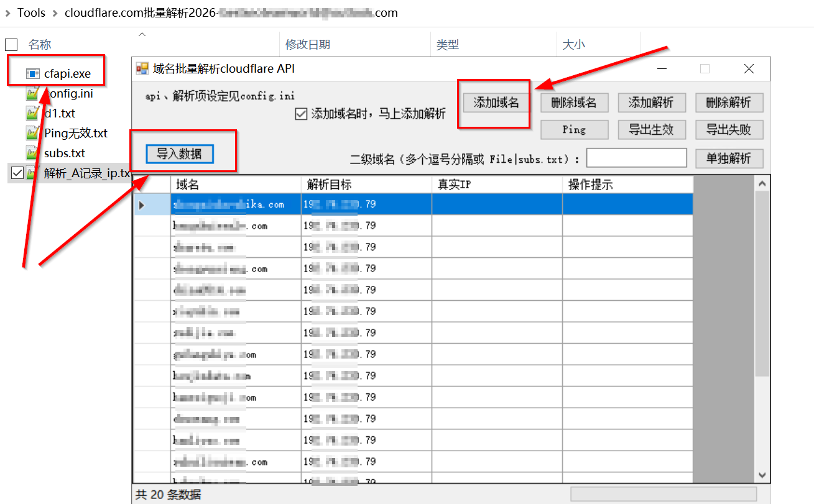
Task: Click the 添加解析 button
Action: [x=651, y=103]
